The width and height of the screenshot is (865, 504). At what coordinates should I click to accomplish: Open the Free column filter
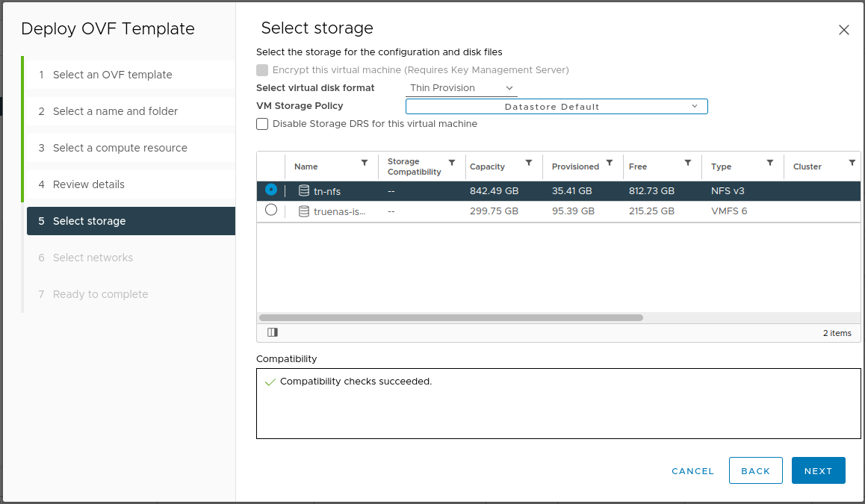[688, 163]
